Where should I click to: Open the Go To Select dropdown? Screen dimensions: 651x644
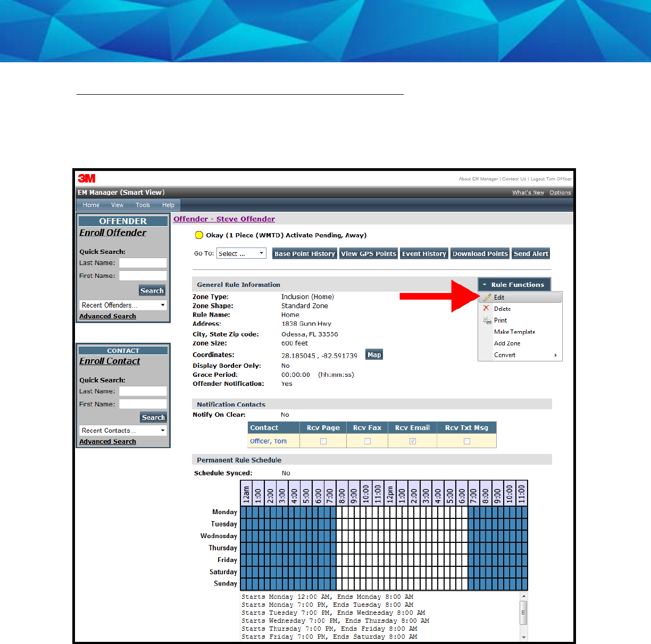pos(241,253)
